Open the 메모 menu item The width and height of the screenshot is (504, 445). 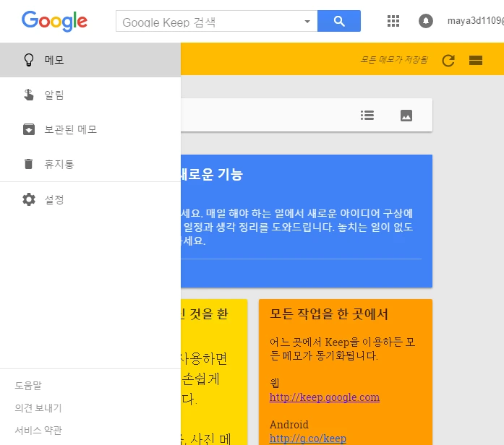[x=90, y=60]
